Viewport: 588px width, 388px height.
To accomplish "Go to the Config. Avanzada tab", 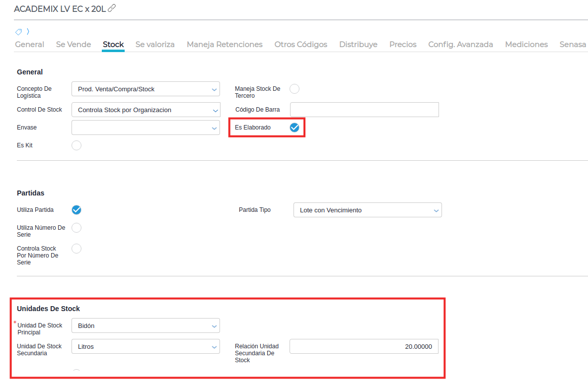I will click(x=460, y=45).
